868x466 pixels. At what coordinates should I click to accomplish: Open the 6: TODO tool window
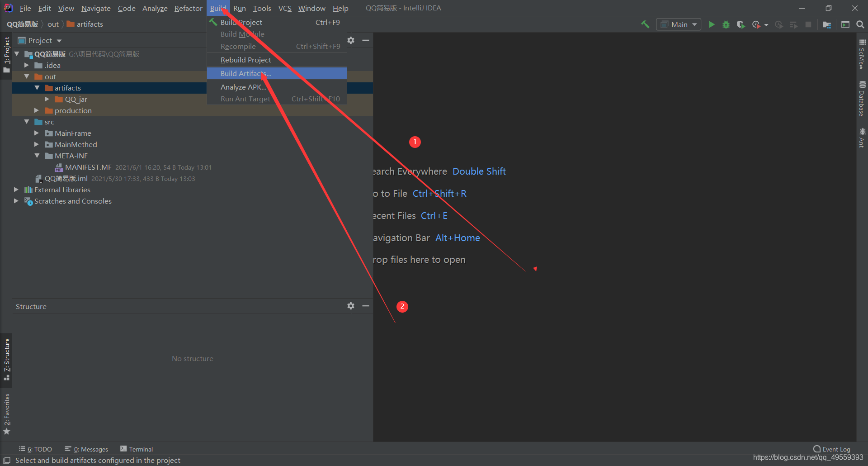(35, 449)
